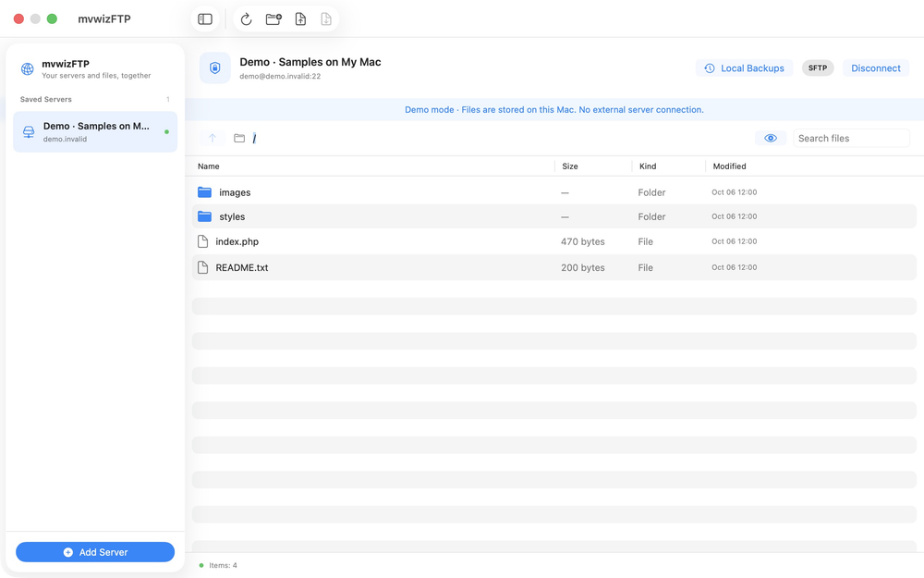Sort by Modified column header

(x=730, y=166)
